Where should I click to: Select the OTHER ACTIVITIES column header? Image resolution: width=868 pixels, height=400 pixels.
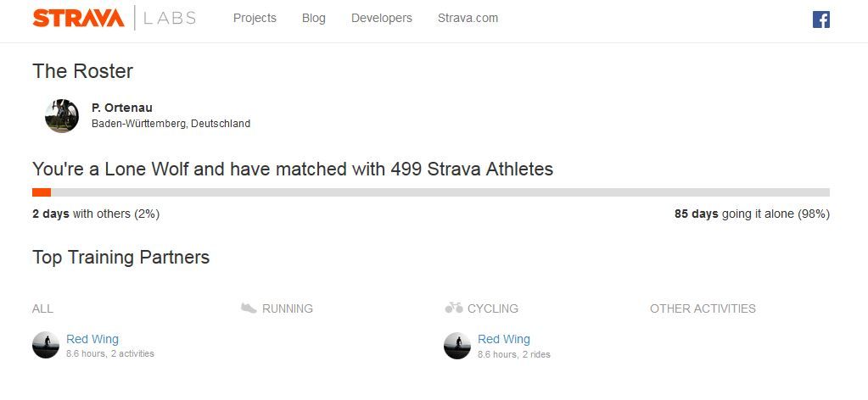703,308
